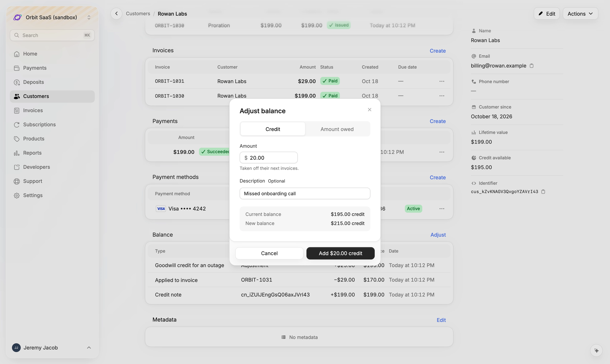
Task: Click the Jeremy Jacob avatar
Action: pos(16,347)
